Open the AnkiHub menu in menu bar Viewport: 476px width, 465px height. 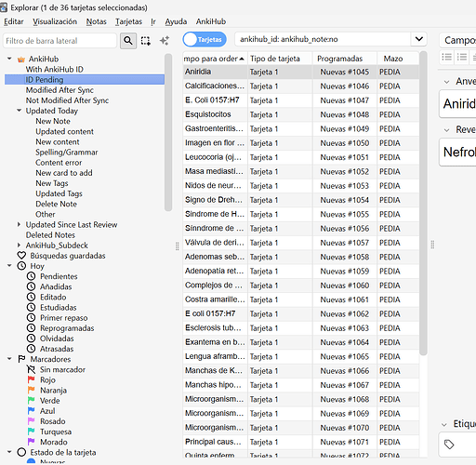tap(211, 21)
